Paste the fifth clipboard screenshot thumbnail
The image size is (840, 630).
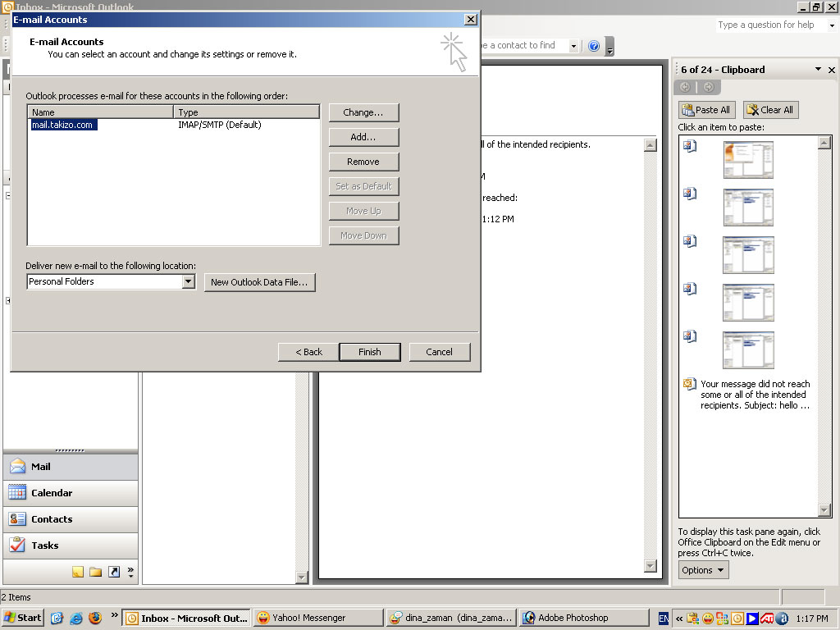[x=748, y=350]
